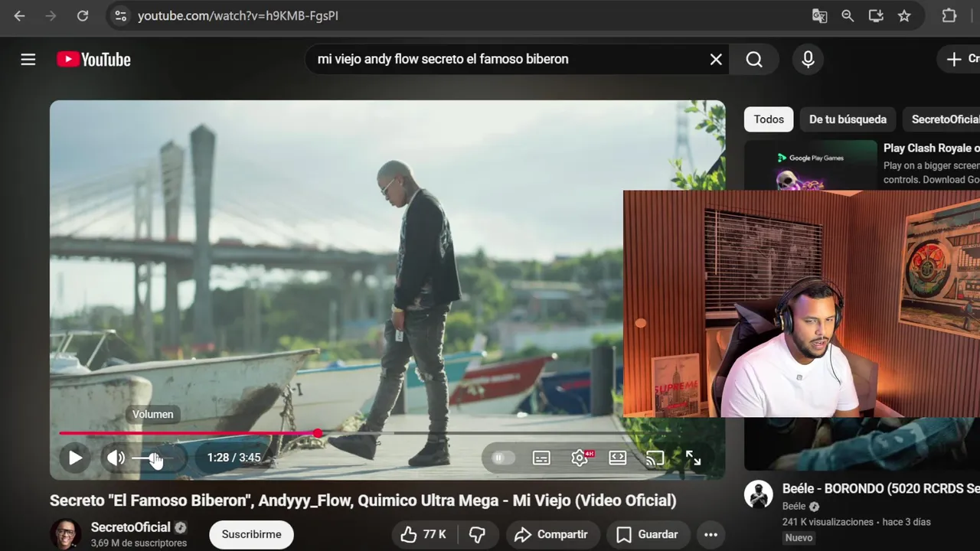Image resolution: width=980 pixels, height=551 pixels.
Task: Open the Google Translate page icon
Action: pyautogui.click(x=819, y=16)
